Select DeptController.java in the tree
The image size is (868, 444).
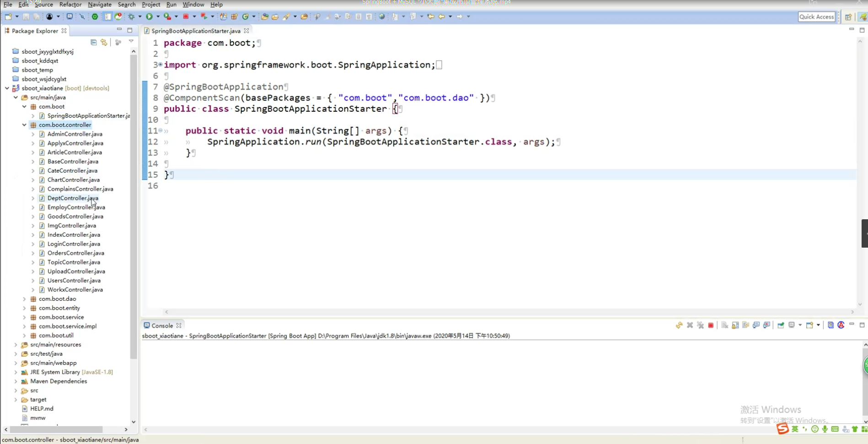73,198
